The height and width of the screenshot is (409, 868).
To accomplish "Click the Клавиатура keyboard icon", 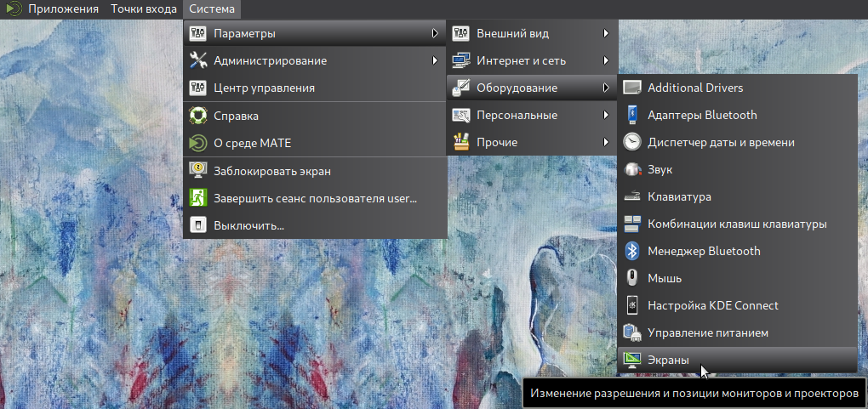I will [x=632, y=196].
